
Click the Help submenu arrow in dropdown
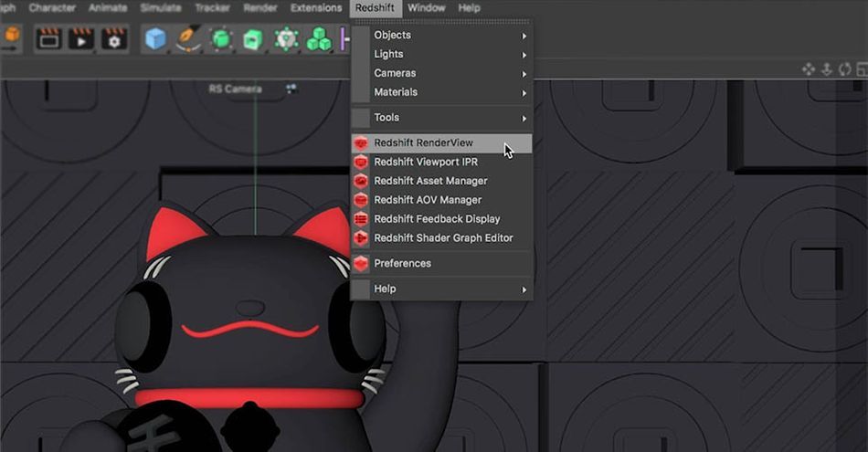point(524,289)
